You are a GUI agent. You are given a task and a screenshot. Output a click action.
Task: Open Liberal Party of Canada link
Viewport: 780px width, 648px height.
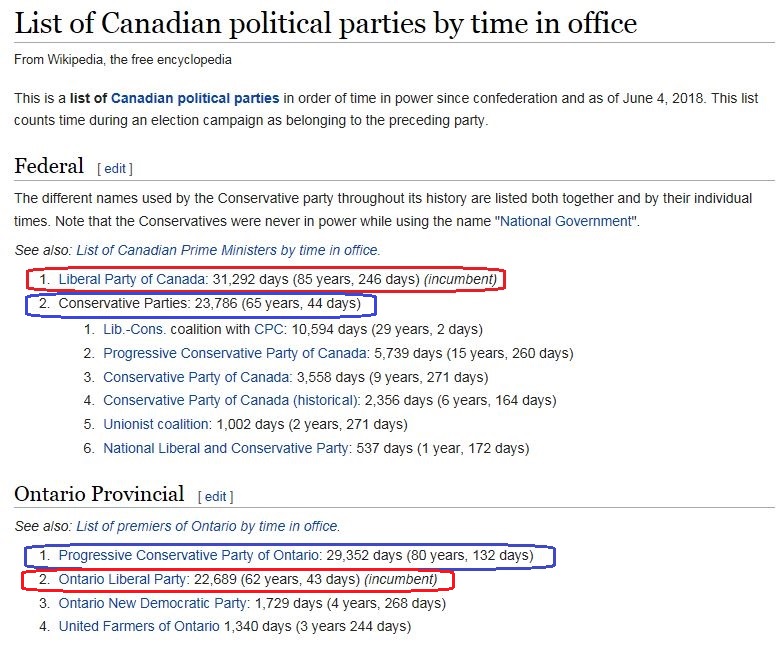tap(132, 279)
